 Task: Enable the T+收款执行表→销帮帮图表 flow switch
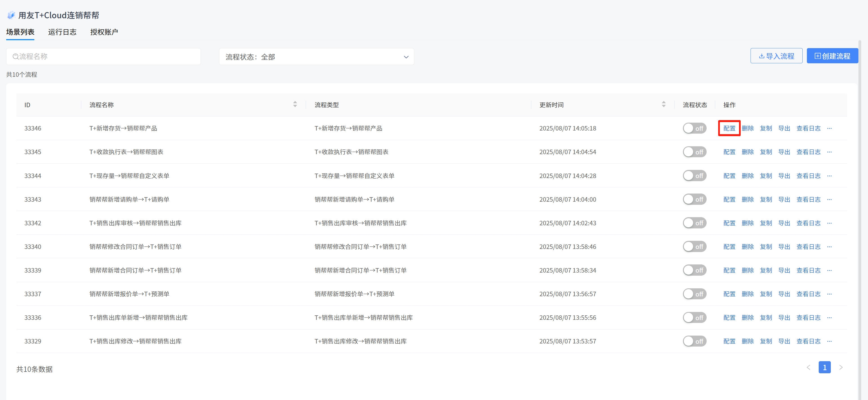click(x=695, y=152)
